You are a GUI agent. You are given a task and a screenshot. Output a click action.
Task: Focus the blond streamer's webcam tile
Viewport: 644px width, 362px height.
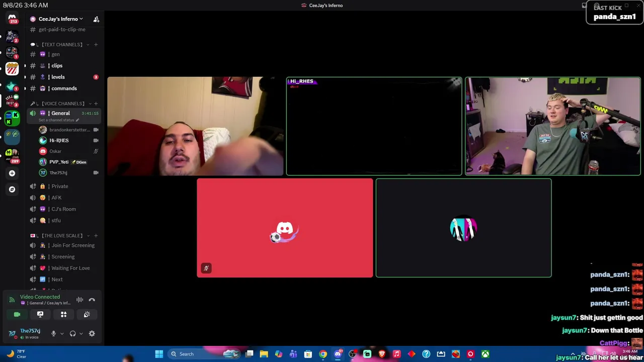[x=553, y=126]
